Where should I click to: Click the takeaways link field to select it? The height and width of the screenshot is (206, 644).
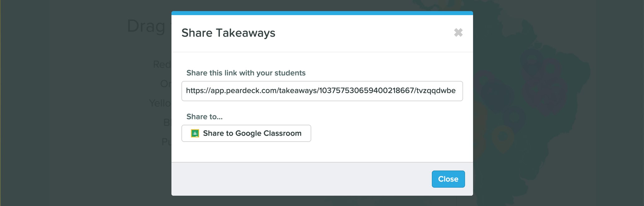pos(321,91)
